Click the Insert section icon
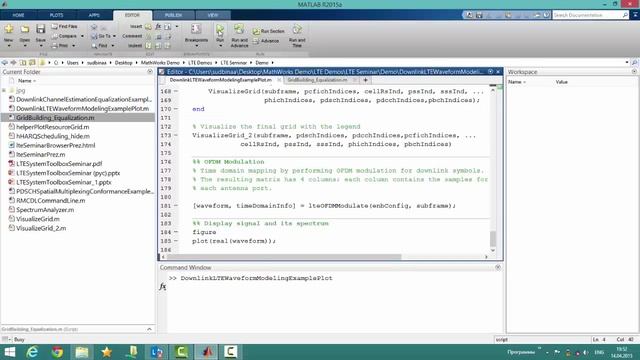 click(x=148, y=27)
